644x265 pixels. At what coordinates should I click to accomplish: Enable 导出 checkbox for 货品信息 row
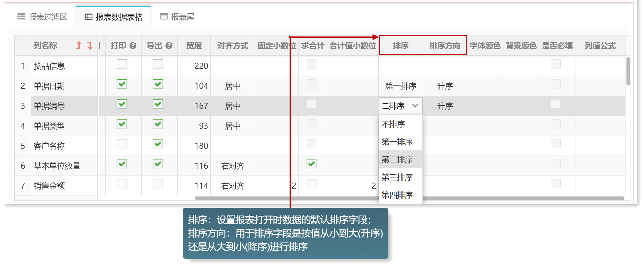pos(158,64)
